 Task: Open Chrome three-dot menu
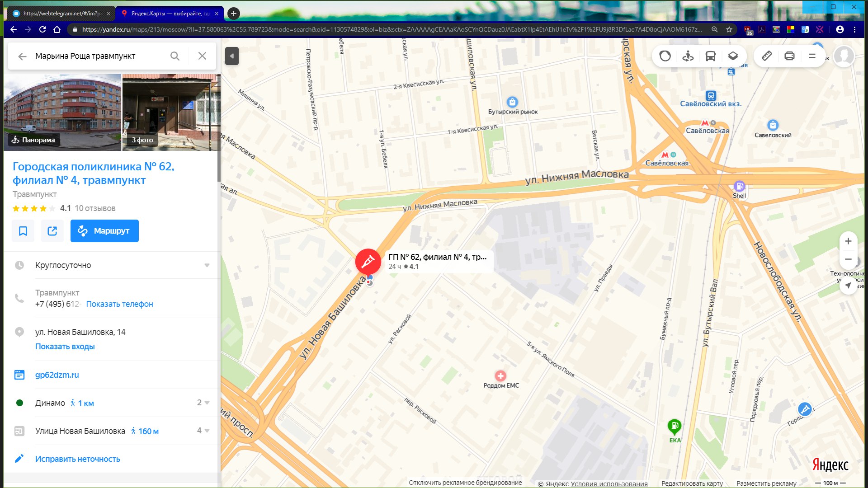854,29
